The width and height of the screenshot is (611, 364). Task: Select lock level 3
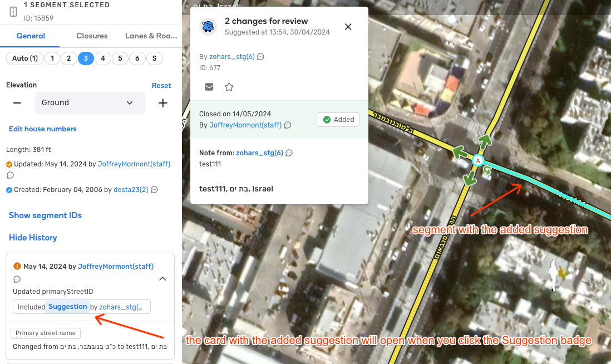tap(86, 58)
